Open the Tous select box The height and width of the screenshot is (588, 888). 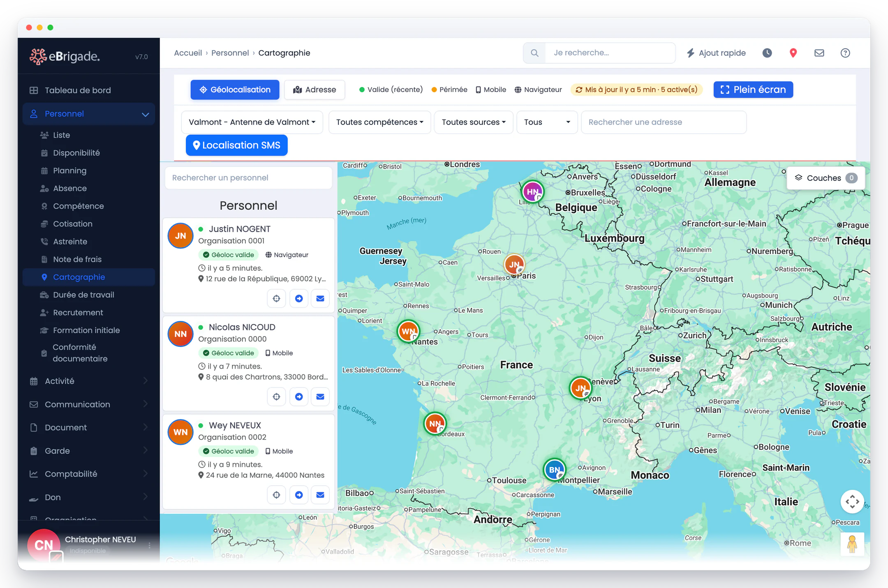click(547, 122)
